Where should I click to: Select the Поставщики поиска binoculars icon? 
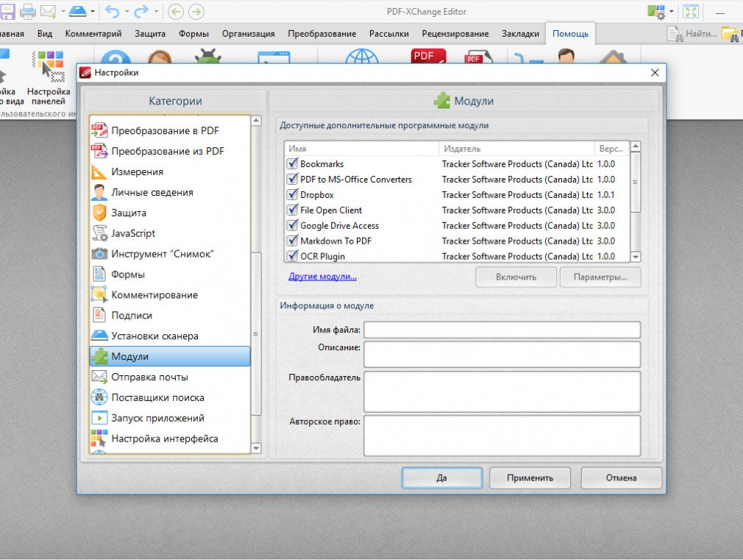point(99,397)
